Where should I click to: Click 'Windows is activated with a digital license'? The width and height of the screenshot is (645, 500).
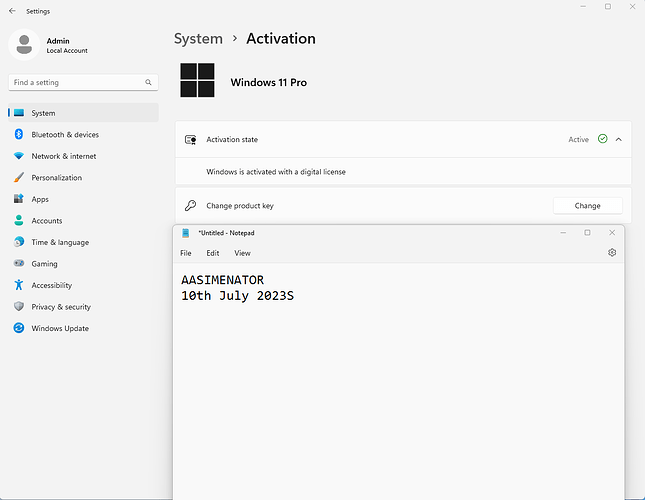tap(276, 172)
